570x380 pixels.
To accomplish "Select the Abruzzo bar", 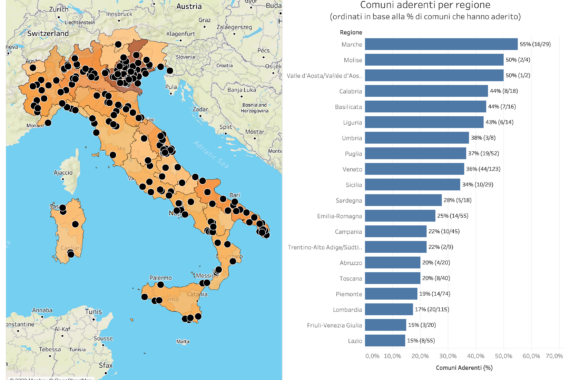I will pos(393,263).
